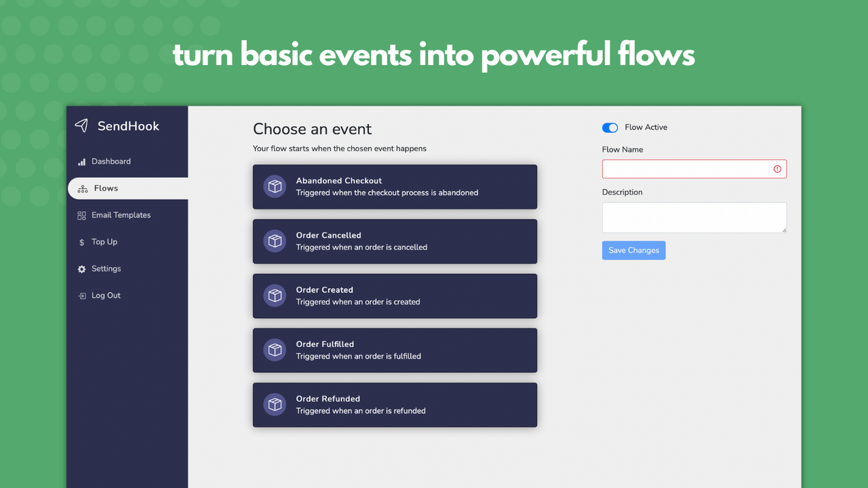Image resolution: width=868 pixels, height=488 pixels.
Task: Click the error indicator in Flow Name field
Action: click(x=776, y=169)
